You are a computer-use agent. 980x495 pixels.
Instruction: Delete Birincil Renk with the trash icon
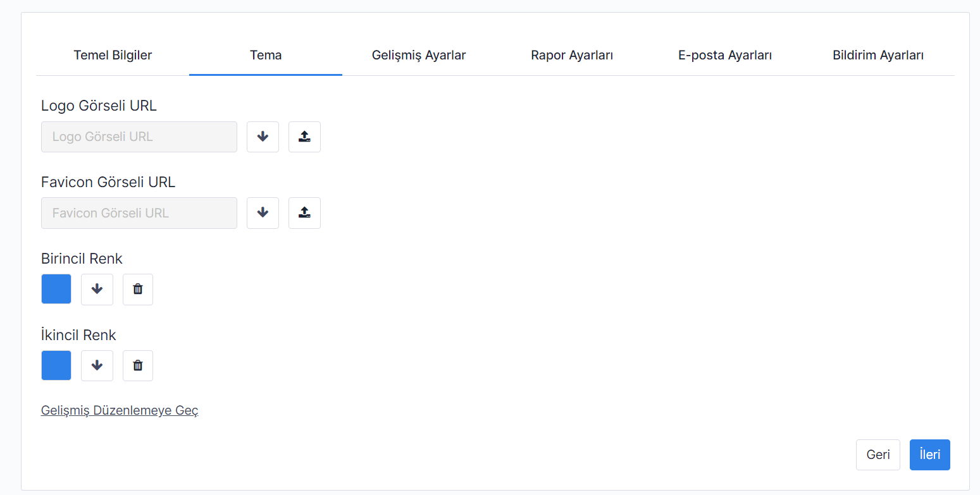click(138, 290)
